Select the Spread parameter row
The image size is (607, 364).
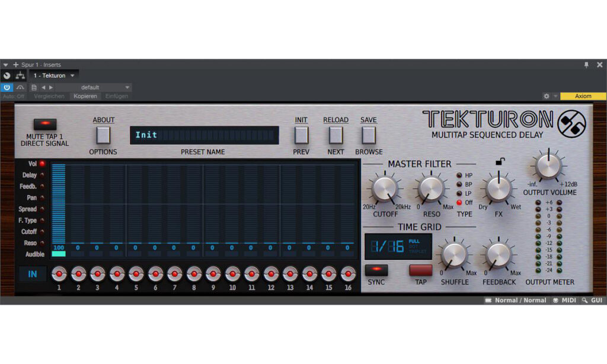coord(31,209)
